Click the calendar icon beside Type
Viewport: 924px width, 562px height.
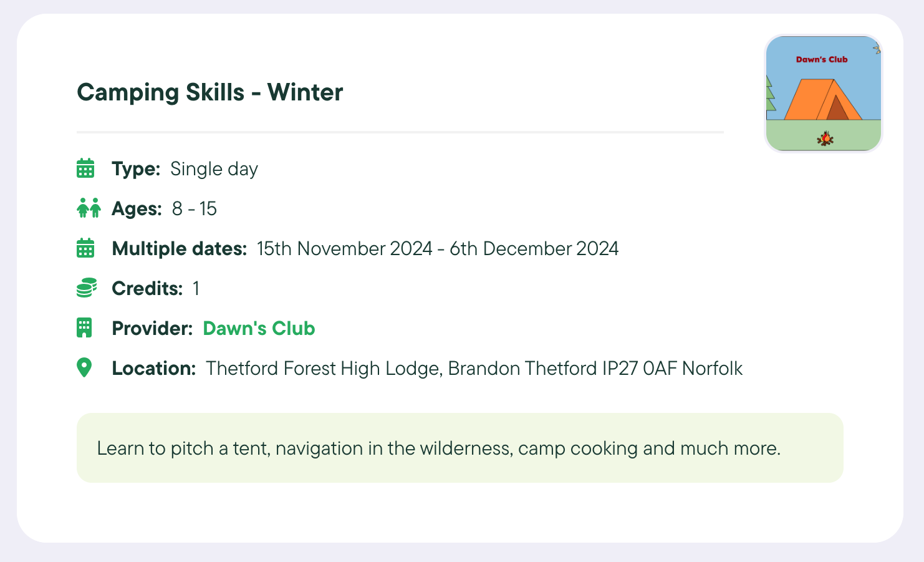click(x=85, y=168)
